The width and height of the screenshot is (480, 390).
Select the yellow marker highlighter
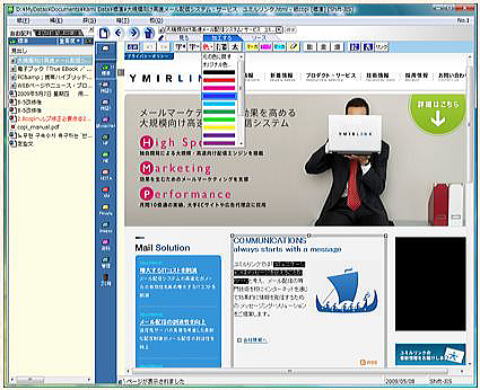click(x=252, y=47)
